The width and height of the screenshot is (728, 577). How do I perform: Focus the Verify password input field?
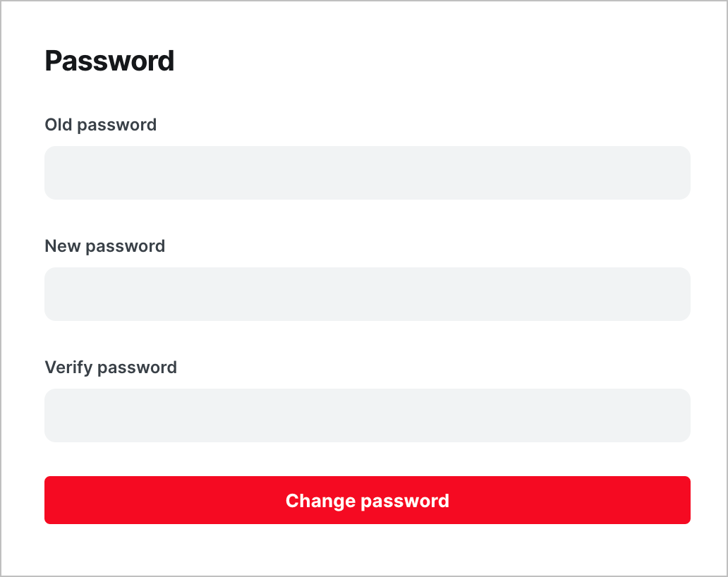[368, 415]
